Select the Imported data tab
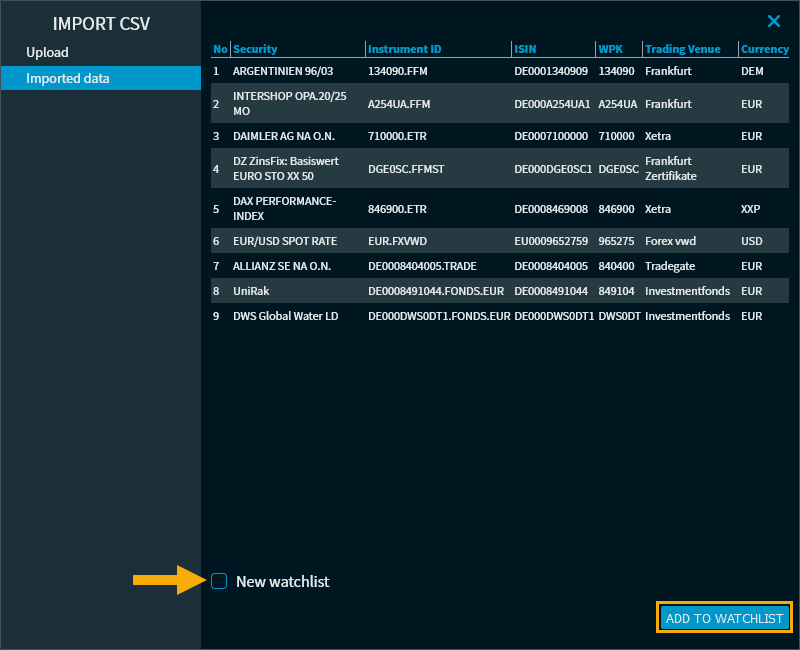 click(68, 78)
